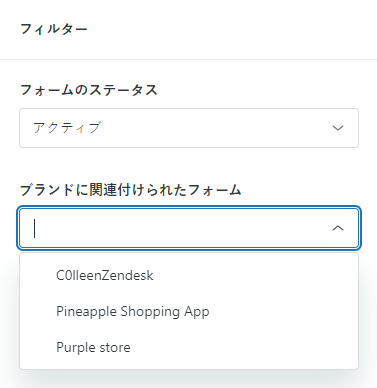Screen dimensions: 377x388
Task: Filter forms by Pineapple Shopping App brand
Action: (133, 311)
